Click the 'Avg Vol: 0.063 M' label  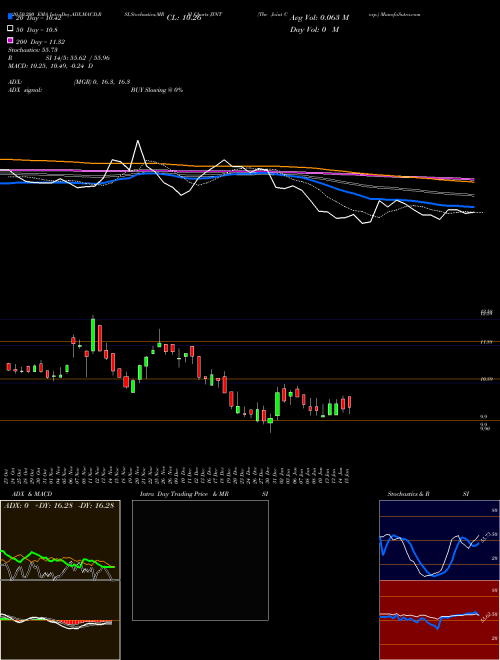tap(319, 18)
